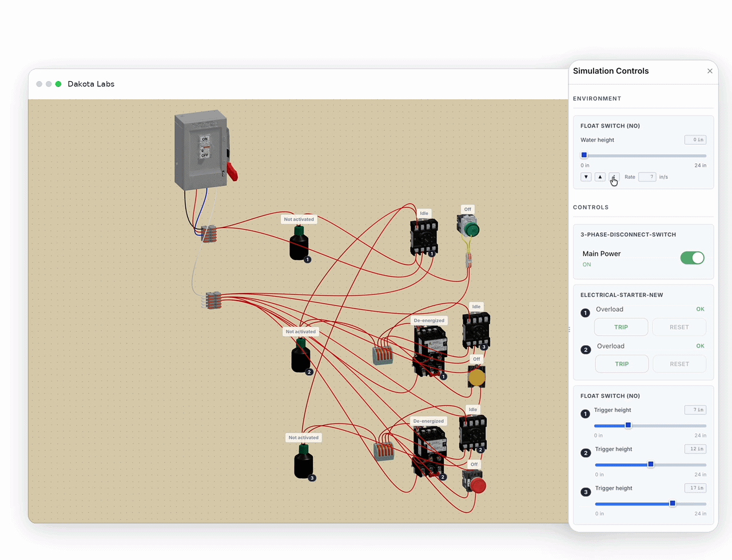Click the OK status for overload 1

click(x=700, y=309)
